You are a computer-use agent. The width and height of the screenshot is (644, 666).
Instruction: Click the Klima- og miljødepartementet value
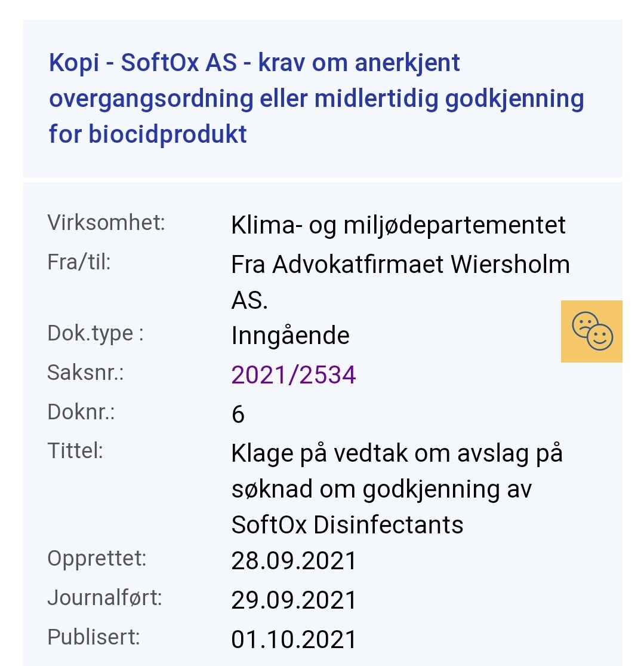pyautogui.click(x=398, y=225)
